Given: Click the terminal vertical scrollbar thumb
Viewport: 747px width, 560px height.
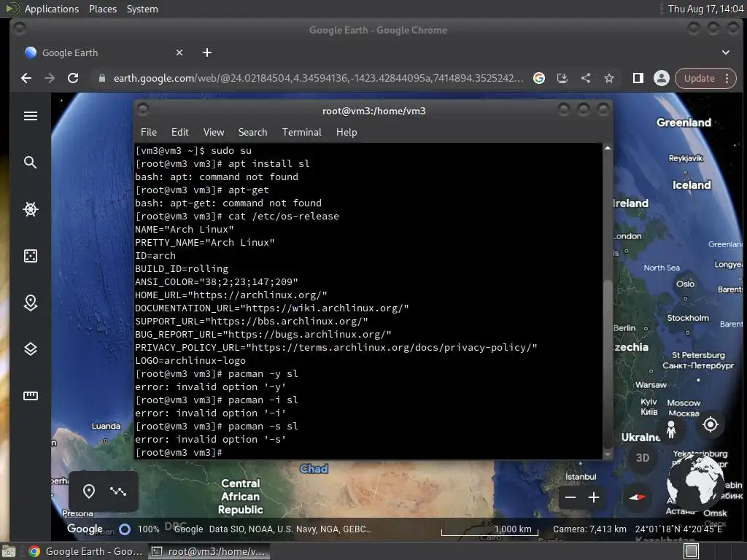Looking at the screenshot, I should 608,365.
